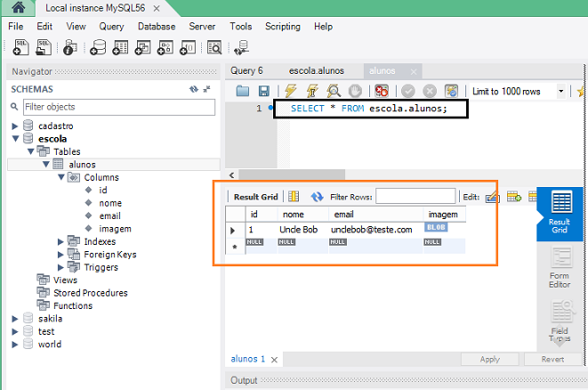Create a new function icon
This screenshot has height=390, width=588.
pos(188,48)
